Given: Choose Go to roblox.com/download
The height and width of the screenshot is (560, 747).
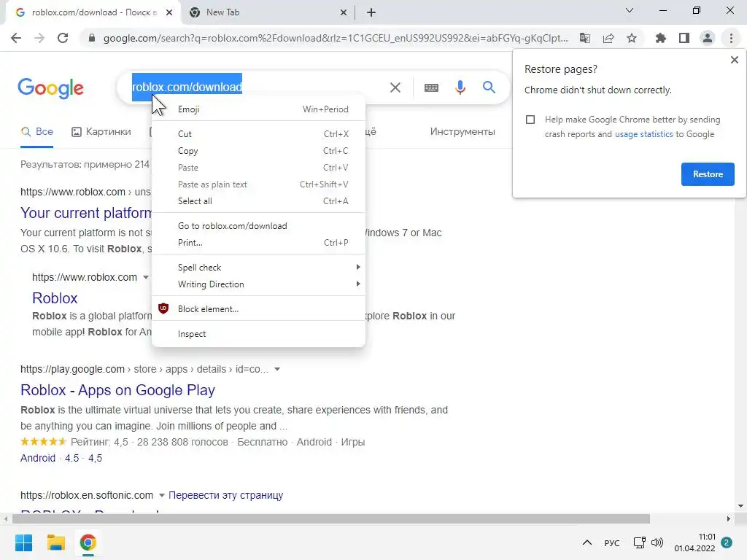Looking at the screenshot, I should (x=259, y=226).
